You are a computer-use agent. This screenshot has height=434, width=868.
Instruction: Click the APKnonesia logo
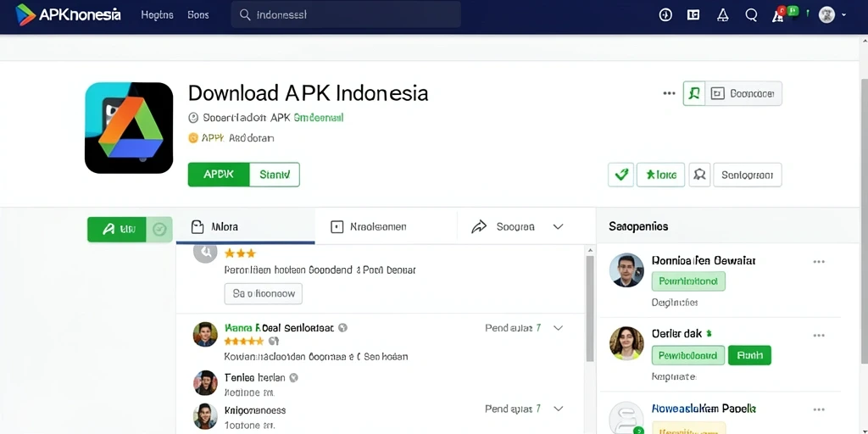(x=68, y=15)
